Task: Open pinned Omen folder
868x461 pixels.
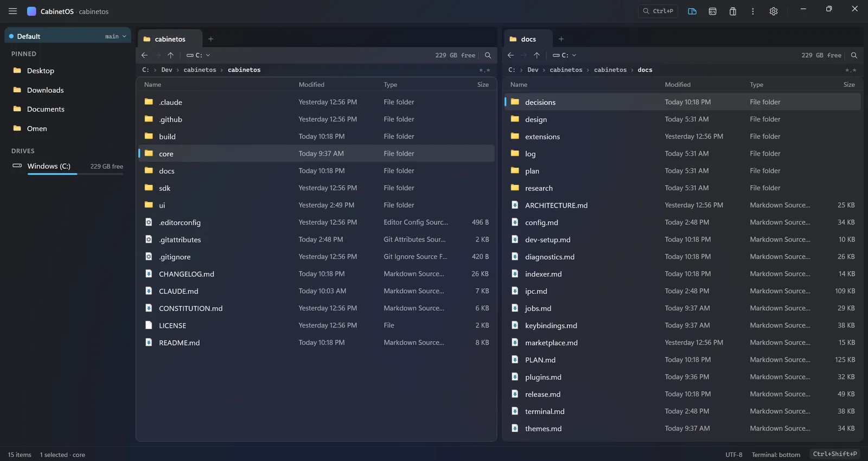Action: (x=68, y=129)
